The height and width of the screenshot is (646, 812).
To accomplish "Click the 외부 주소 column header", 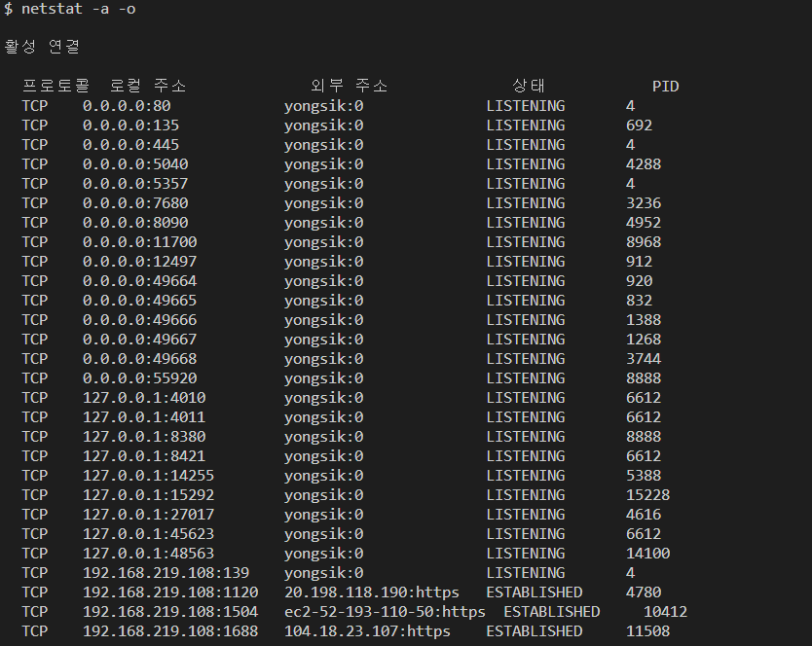I will [x=349, y=86].
